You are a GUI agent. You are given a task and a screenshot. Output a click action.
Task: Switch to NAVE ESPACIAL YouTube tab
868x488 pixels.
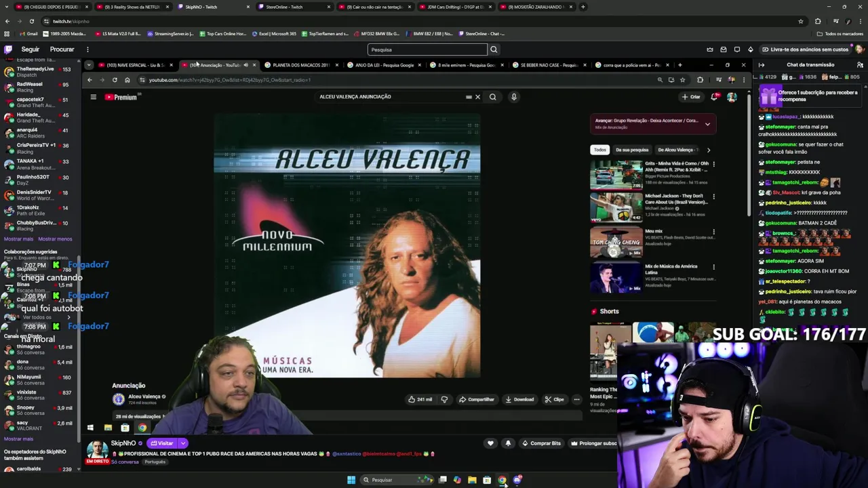click(136, 65)
